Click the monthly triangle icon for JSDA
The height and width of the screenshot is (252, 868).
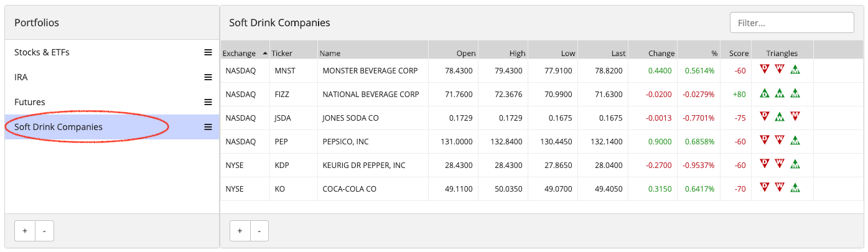pos(795,117)
